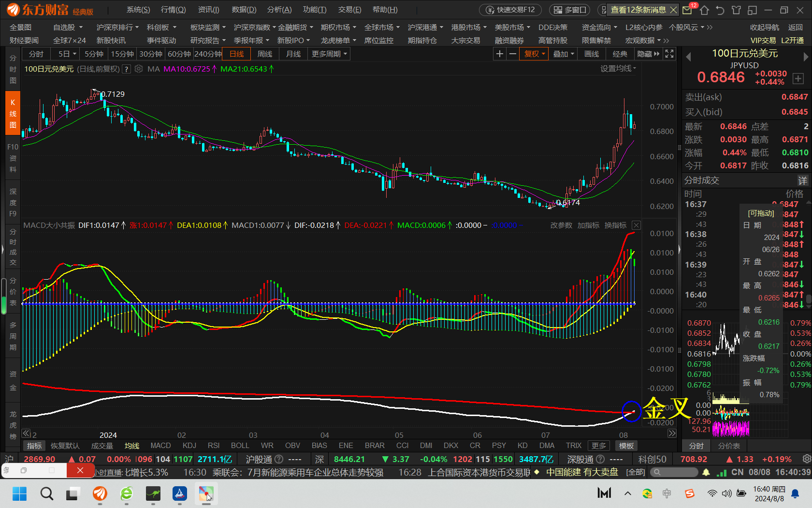Open 行情(Q) menu
Viewport: 812px width, 508px height.
click(174, 10)
